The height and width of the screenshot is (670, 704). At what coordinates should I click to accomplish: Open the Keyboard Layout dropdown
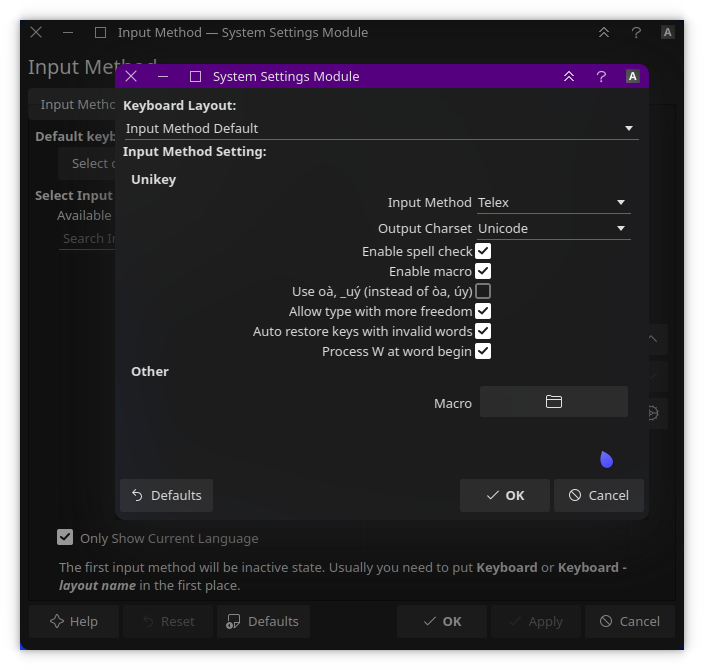[381, 129]
